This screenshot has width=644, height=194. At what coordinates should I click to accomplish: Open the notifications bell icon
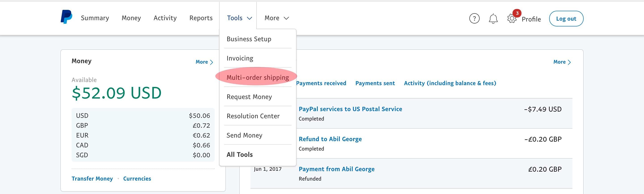point(493,19)
